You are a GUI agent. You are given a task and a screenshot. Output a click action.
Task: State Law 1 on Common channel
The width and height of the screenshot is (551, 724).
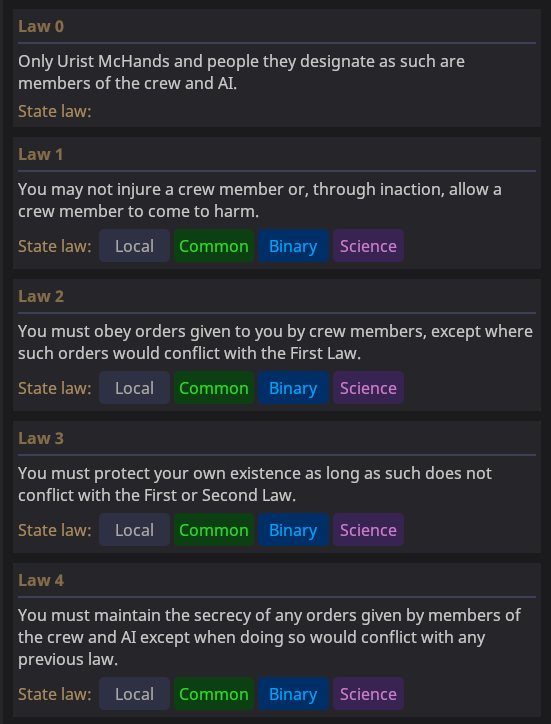(x=214, y=246)
